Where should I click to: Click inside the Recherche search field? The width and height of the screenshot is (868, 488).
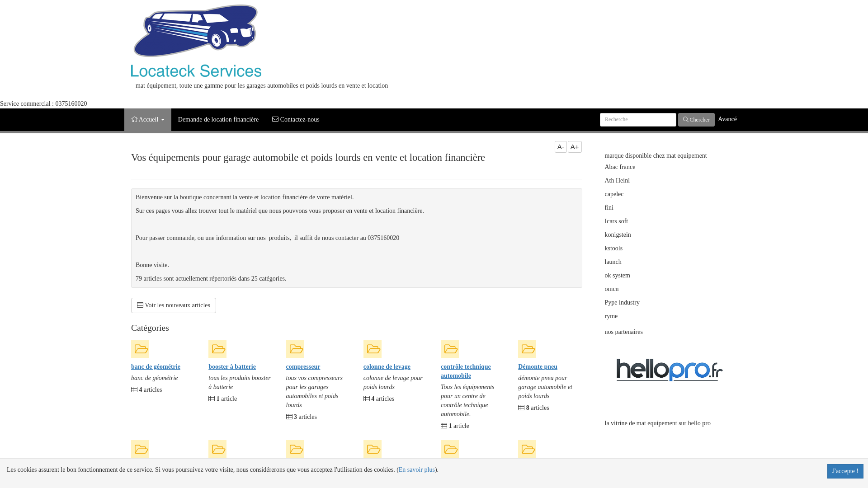click(637, 119)
